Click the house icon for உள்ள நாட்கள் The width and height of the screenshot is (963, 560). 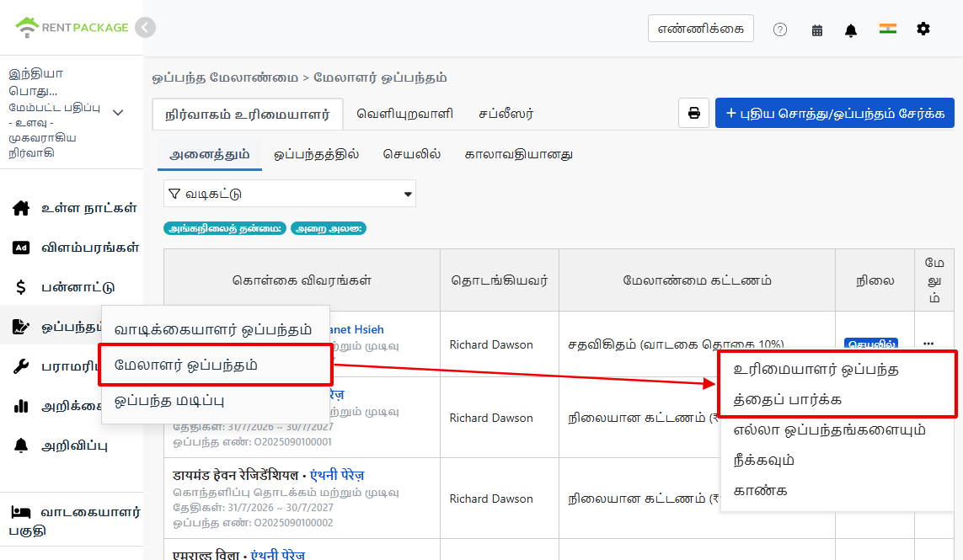tap(21, 208)
